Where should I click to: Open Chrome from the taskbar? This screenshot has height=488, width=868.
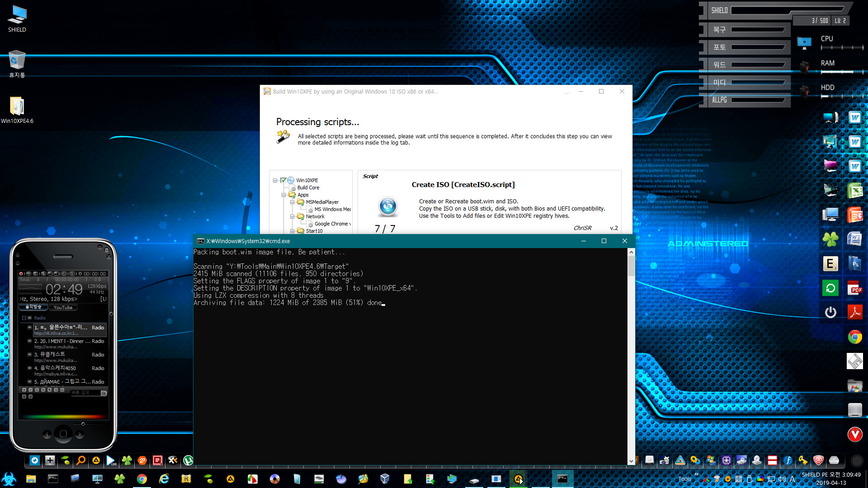click(x=142, y=479)
